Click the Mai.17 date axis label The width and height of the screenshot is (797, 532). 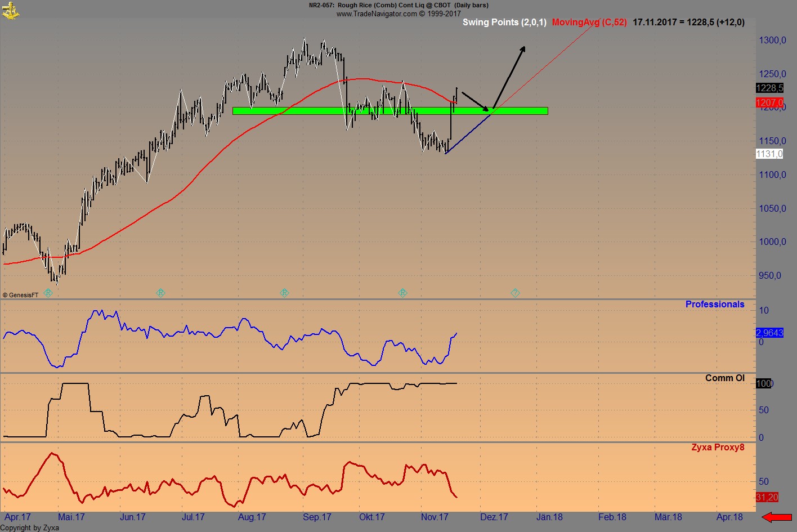(71, 517)
